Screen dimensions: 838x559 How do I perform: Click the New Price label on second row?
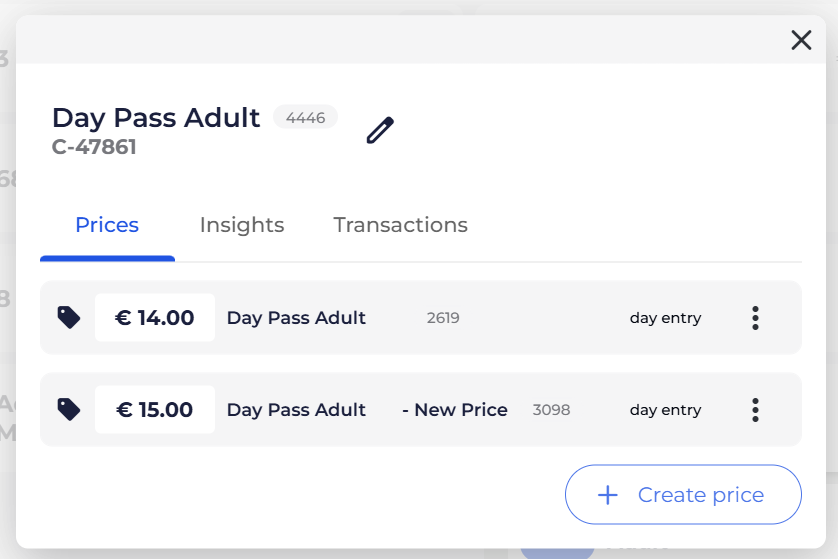point(455,410)
